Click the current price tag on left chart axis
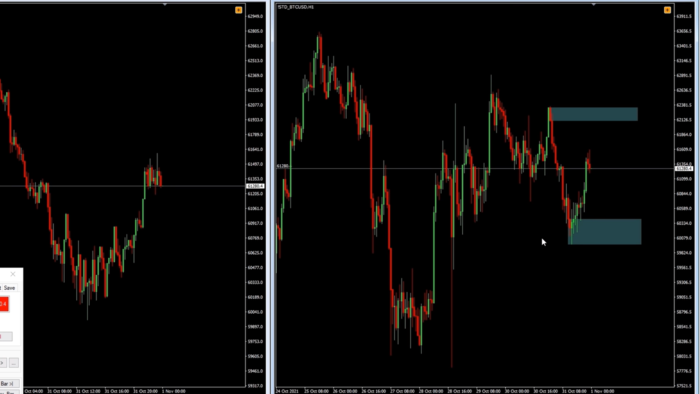 point(255,186)
